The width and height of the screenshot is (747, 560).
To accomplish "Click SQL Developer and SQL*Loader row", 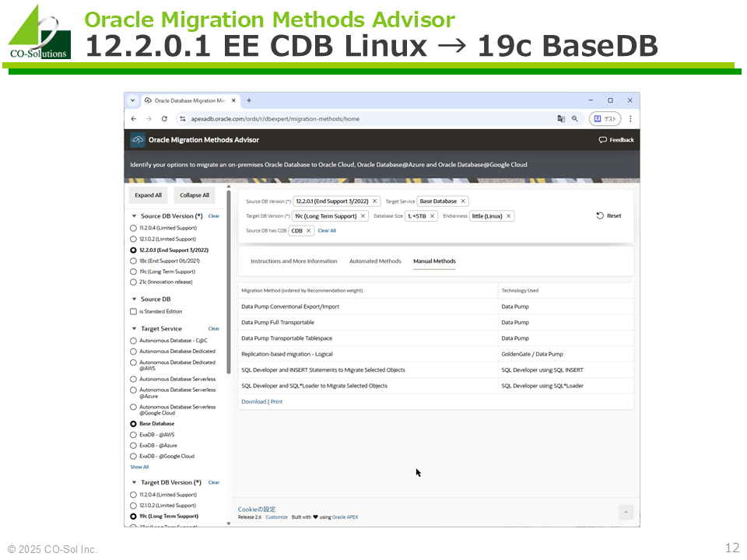I will pyautogui.click(x=436, y=386).
